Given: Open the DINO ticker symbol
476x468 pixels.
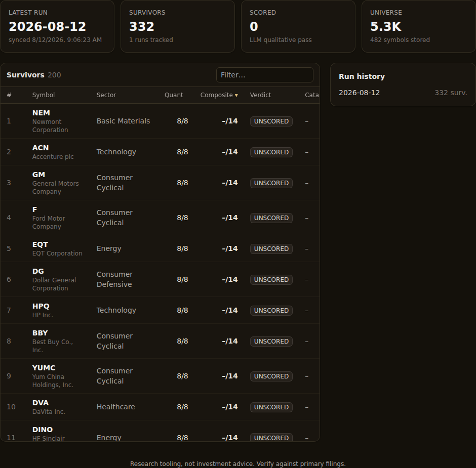Looking at the screenshot, I should (43, 430).
